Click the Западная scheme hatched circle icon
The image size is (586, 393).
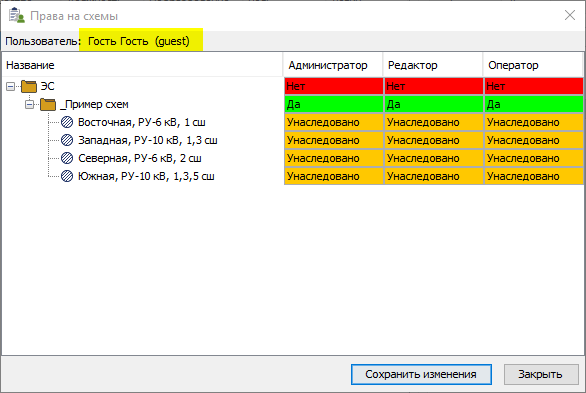coord(67,140)
